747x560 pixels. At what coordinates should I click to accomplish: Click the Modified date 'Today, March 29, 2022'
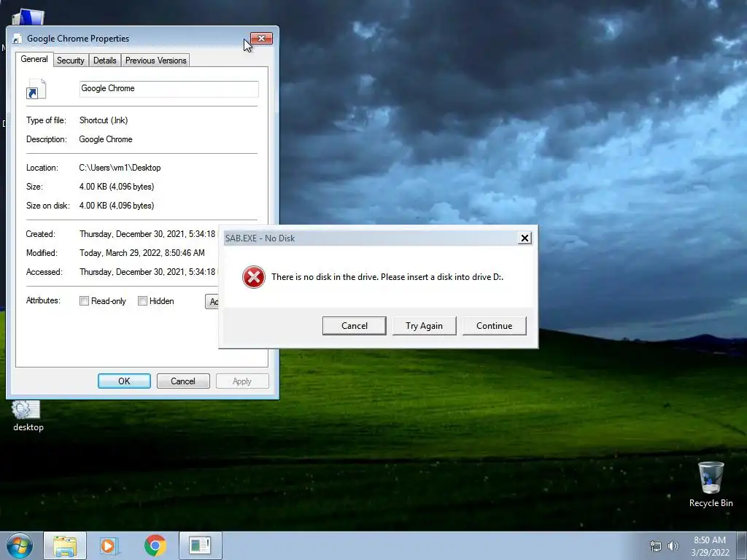point(142,253)
